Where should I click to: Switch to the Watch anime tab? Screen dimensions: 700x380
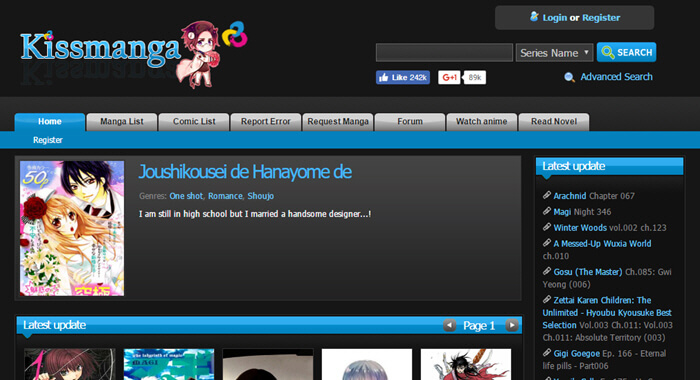(482, 121)
